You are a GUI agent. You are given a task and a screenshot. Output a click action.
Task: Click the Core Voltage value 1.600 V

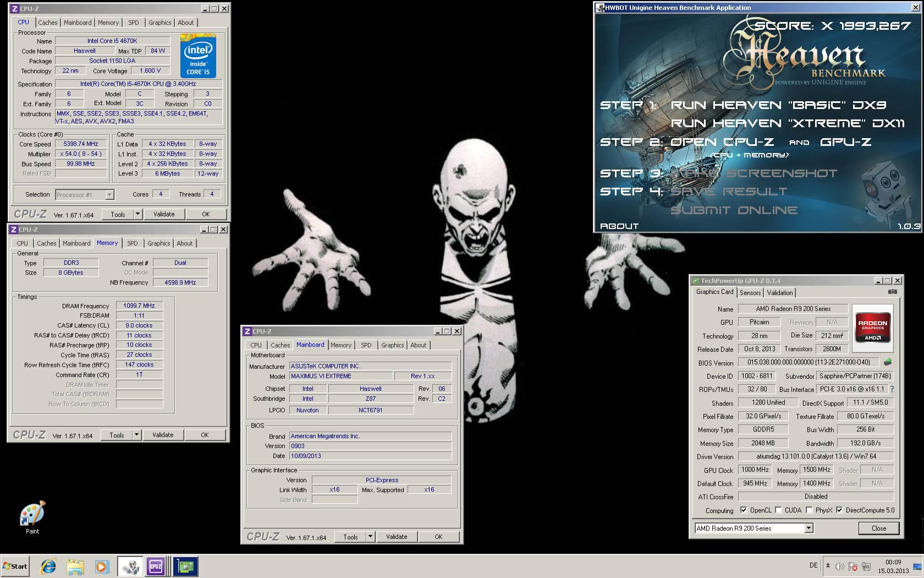150,70
